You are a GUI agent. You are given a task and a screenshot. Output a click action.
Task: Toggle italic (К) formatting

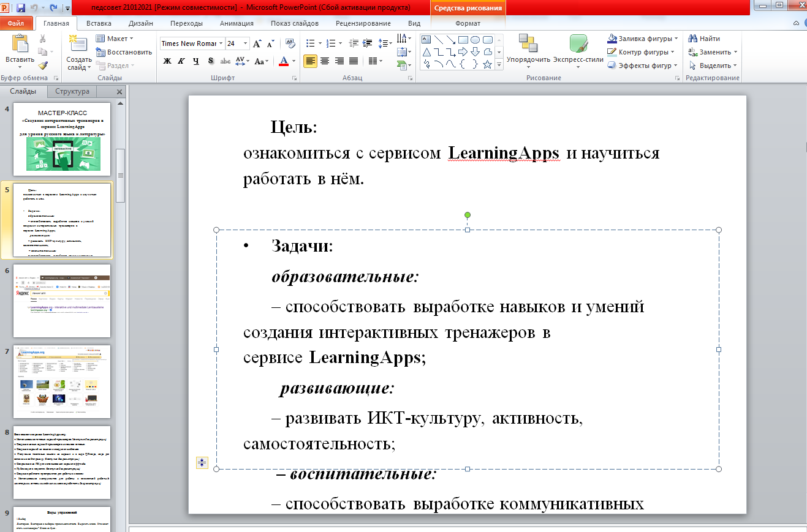181,61
